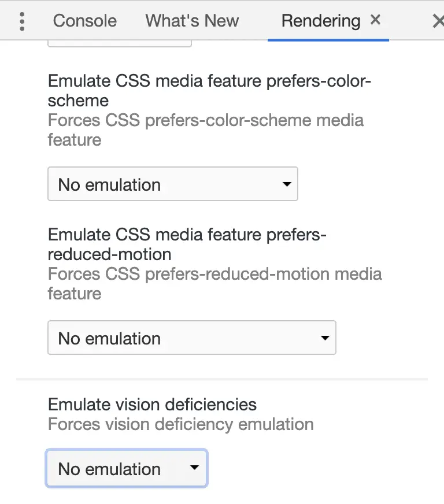Click the Emulate CSS media feature prefers-reduced-motion heading

(187, 244)
